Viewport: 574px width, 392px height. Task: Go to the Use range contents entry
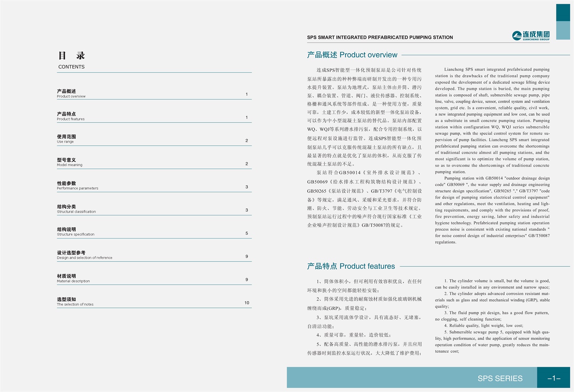coord(66,139)
